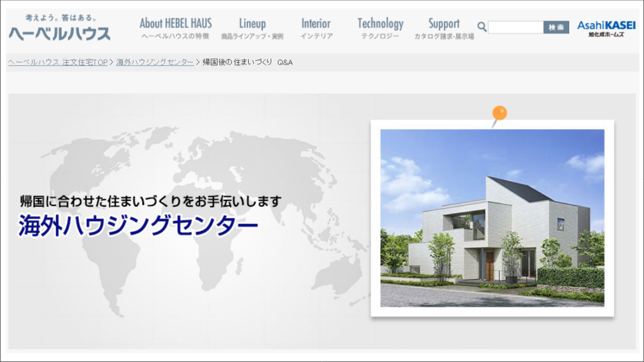Click the 検索 search button
Image resolution: width=644 pixels, height=362 pixels.
point(556,27)
